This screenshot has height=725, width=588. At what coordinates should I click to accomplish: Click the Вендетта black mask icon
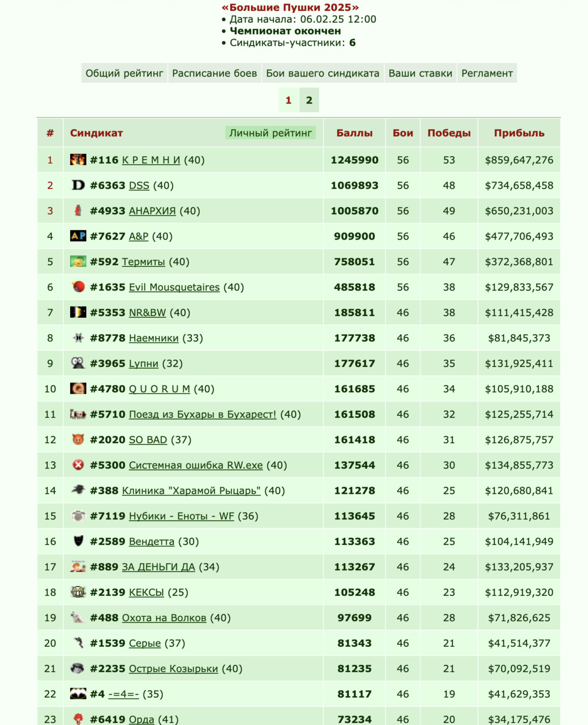(x=78, y=541)
